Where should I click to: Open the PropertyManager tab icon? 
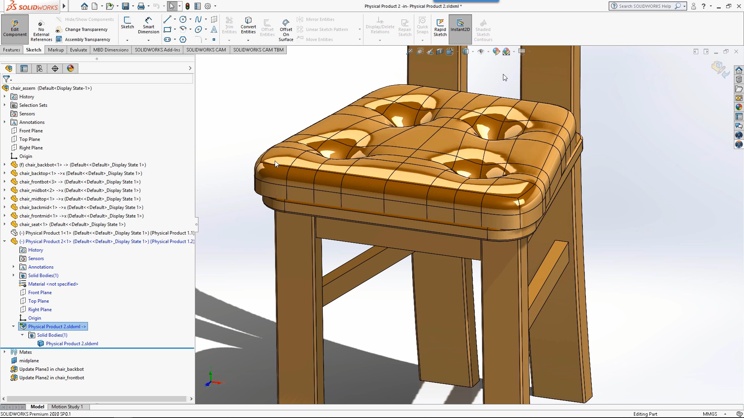click(24, 68)
